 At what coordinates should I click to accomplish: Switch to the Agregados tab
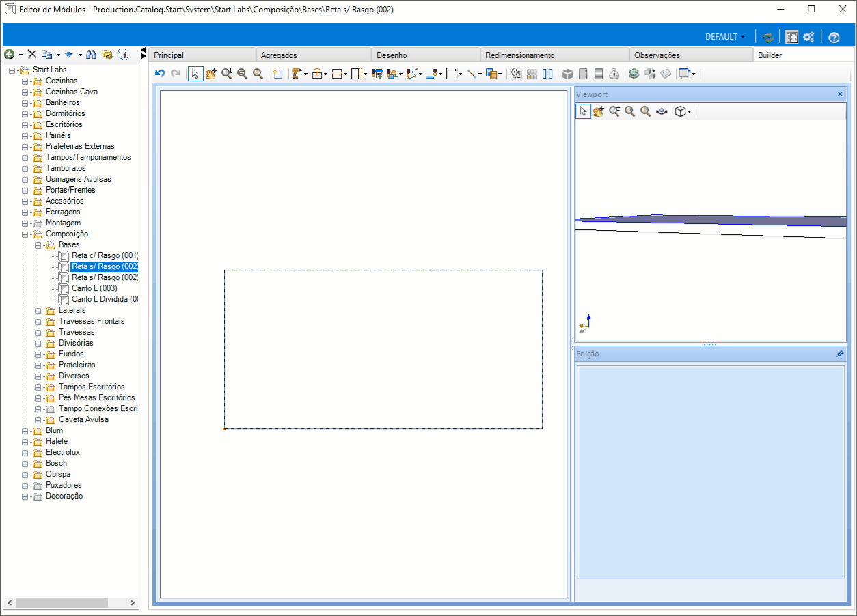point(314,55)
